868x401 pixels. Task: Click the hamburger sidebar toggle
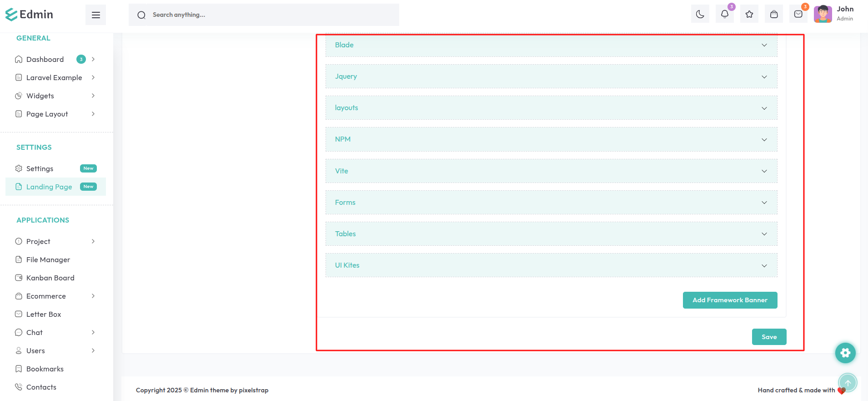[x=95, y=15]
